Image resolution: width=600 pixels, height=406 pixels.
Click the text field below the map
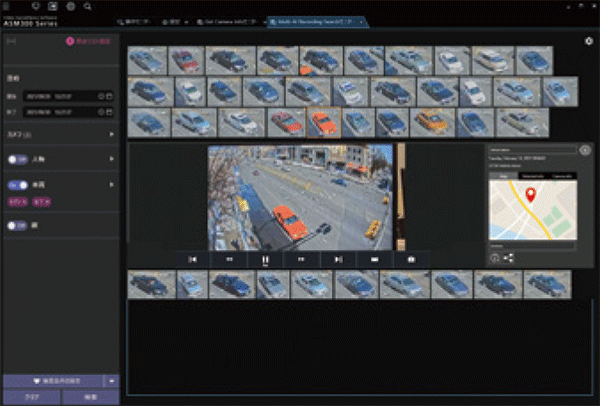532,246
